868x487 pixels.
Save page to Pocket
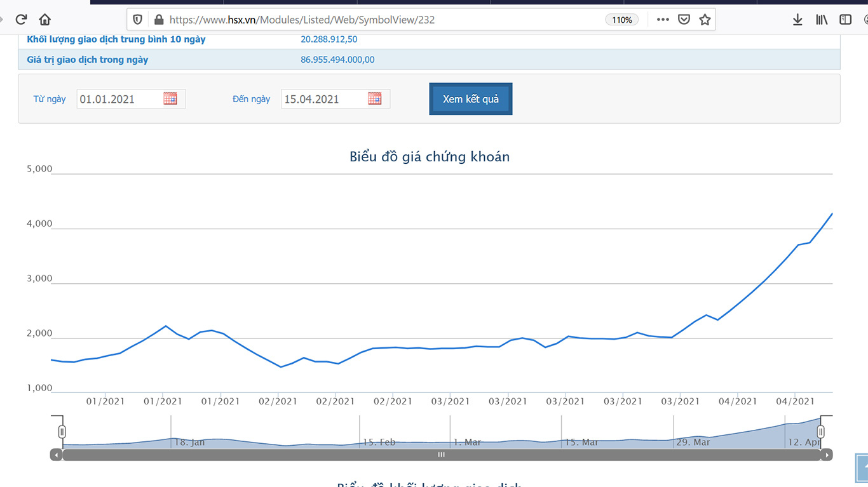684,20
